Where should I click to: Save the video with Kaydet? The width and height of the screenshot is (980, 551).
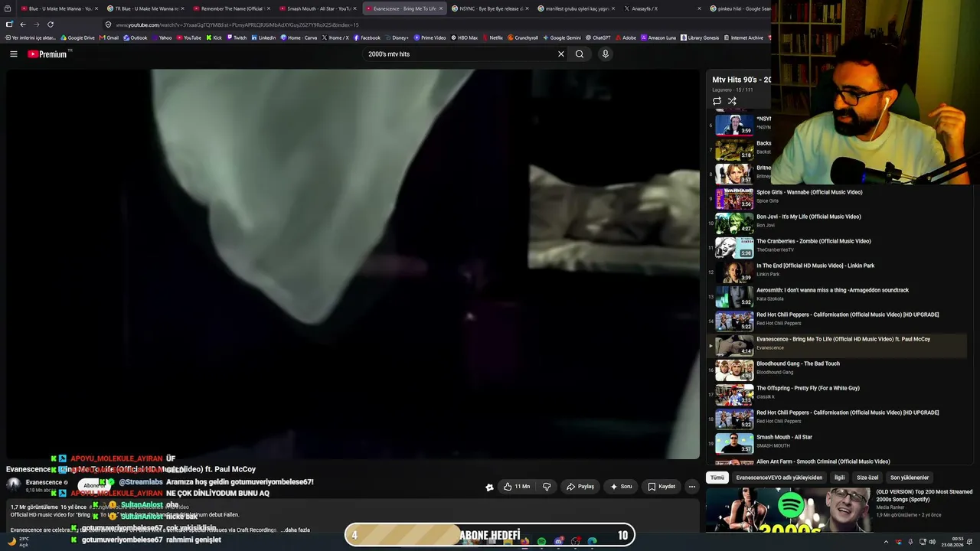coord(661,487)
